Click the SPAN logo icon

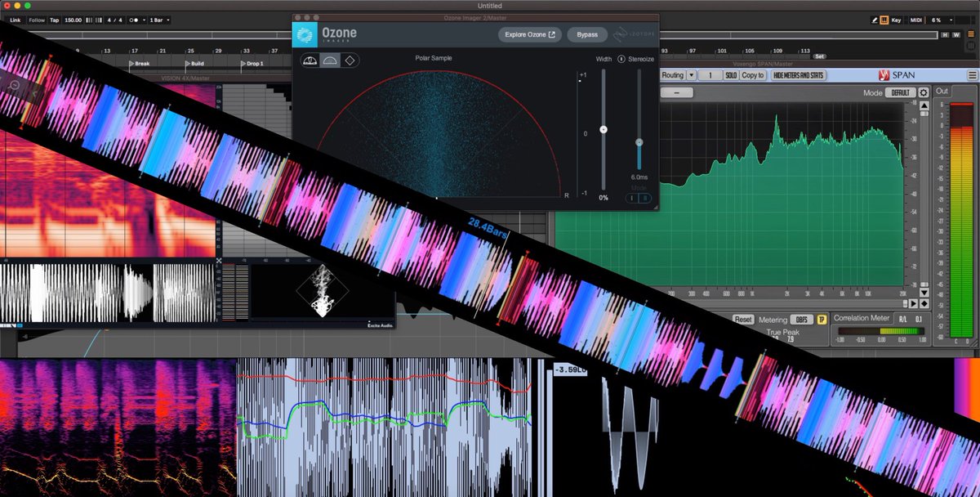tap(884, 75)
